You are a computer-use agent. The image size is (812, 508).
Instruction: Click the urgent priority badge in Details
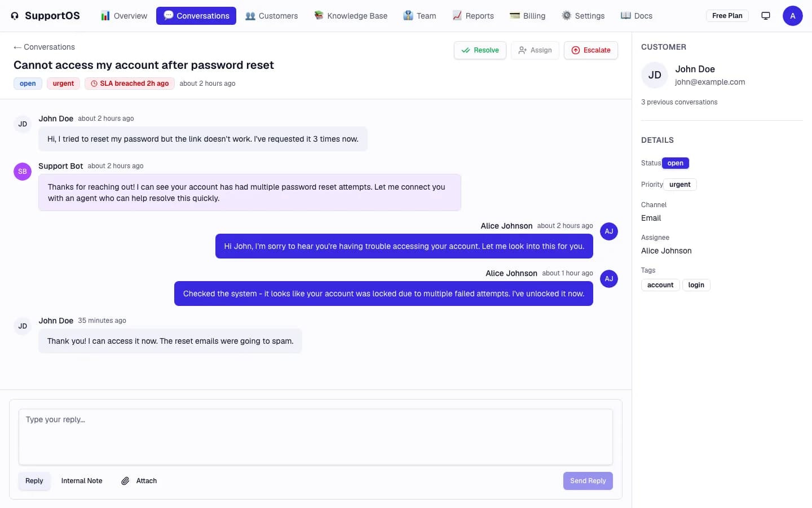click(x=680, y=185)
